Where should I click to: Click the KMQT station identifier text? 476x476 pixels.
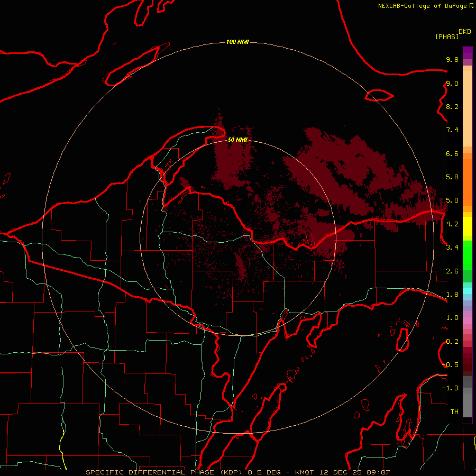pos(305,472)
